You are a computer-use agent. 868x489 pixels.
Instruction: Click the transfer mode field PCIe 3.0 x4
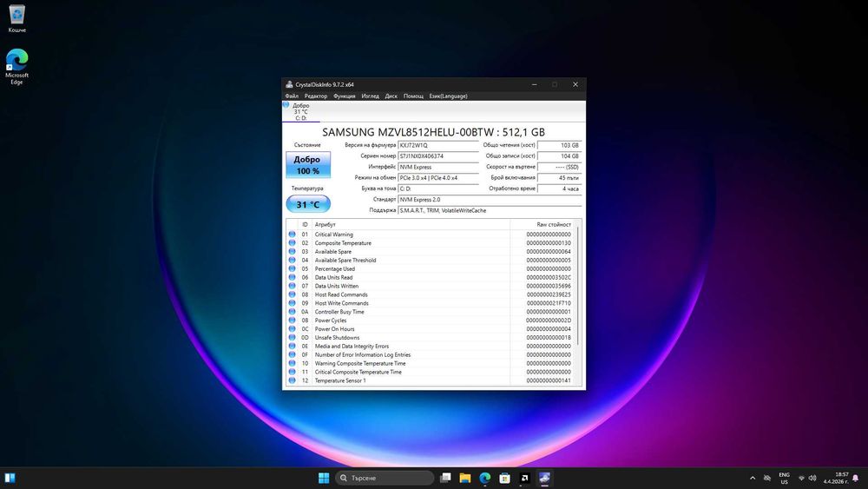point(438,178)
